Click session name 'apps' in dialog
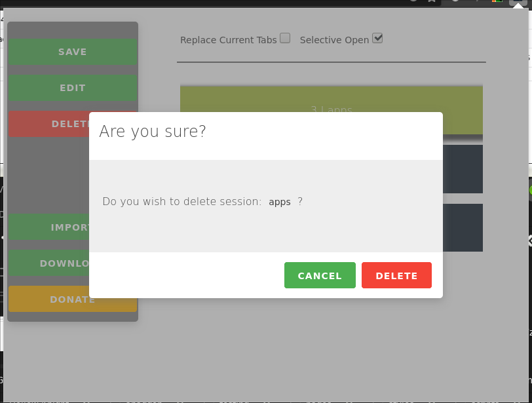Viewport: 532px width, 403px height. tap(280, 202)
